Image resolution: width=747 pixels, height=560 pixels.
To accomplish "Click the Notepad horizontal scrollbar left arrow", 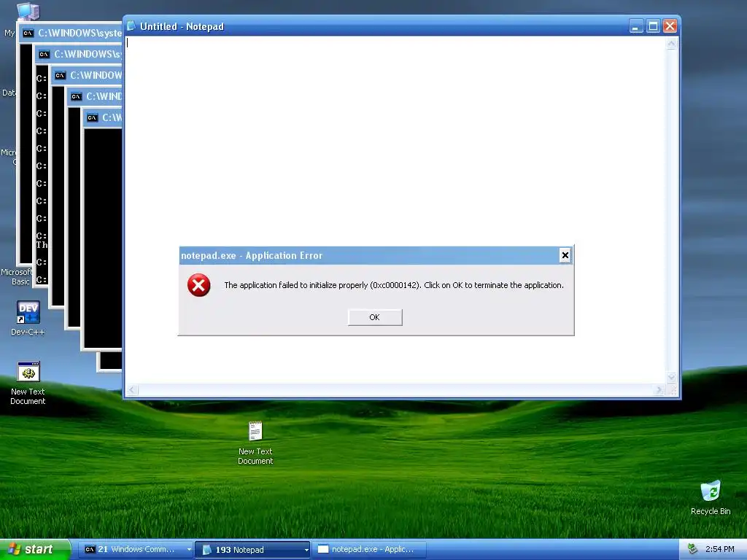I will point(132,390).
